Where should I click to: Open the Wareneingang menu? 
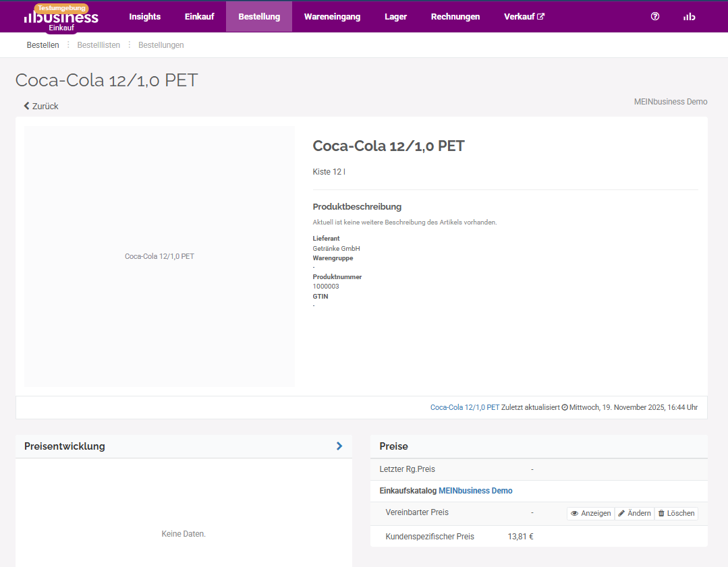[332, 17]
